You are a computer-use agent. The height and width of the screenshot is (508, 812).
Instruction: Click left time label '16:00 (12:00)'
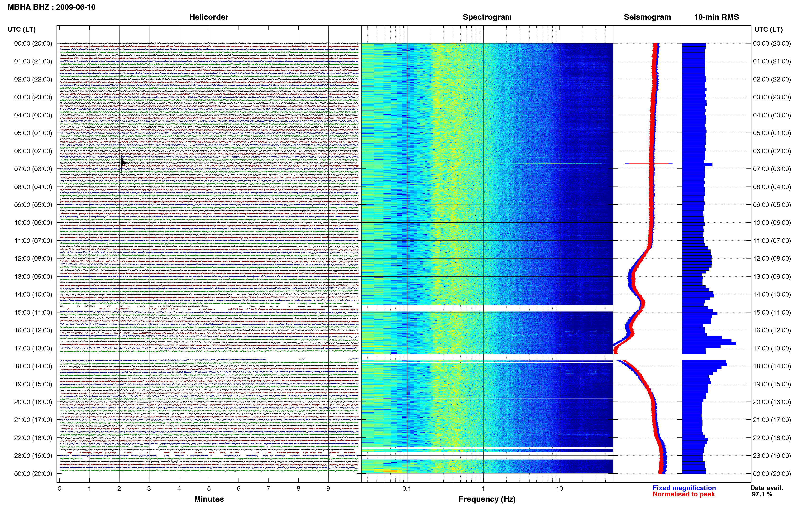click(33, 330)
